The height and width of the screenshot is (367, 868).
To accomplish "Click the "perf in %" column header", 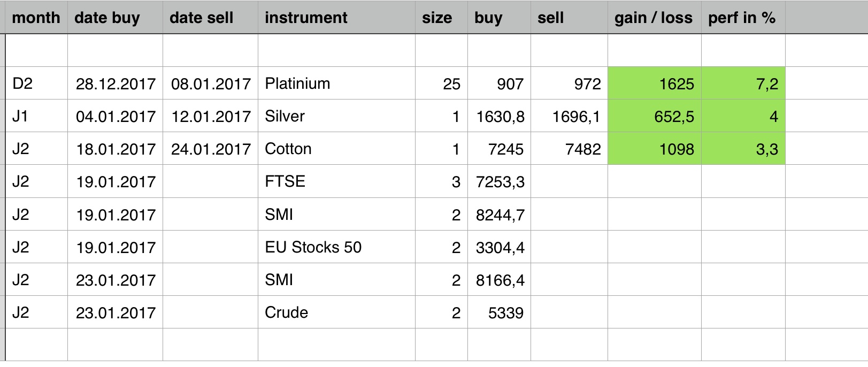I will 742,18.
